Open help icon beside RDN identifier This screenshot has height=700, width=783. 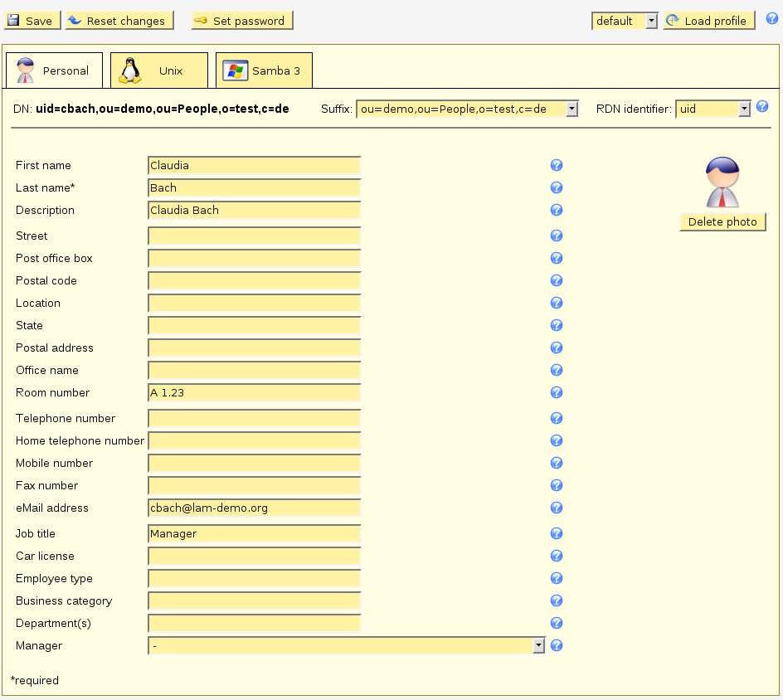762,107
